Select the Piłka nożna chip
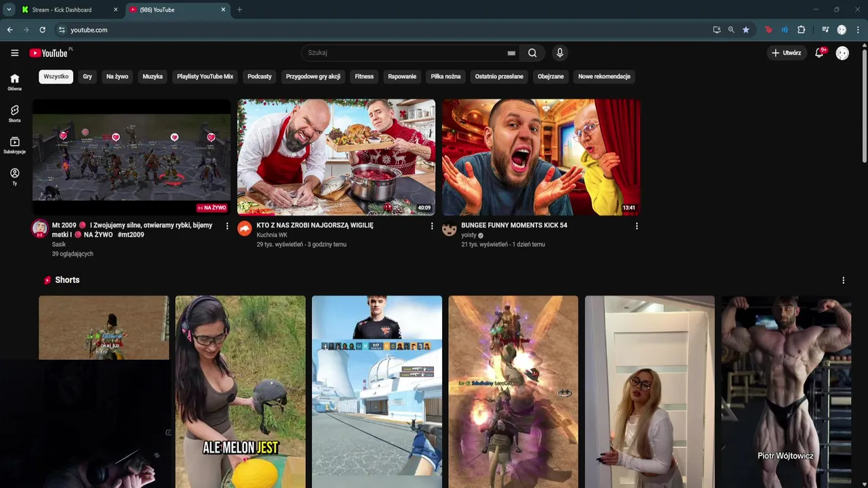Screen dimensions: 868x488 coord(446,77)
